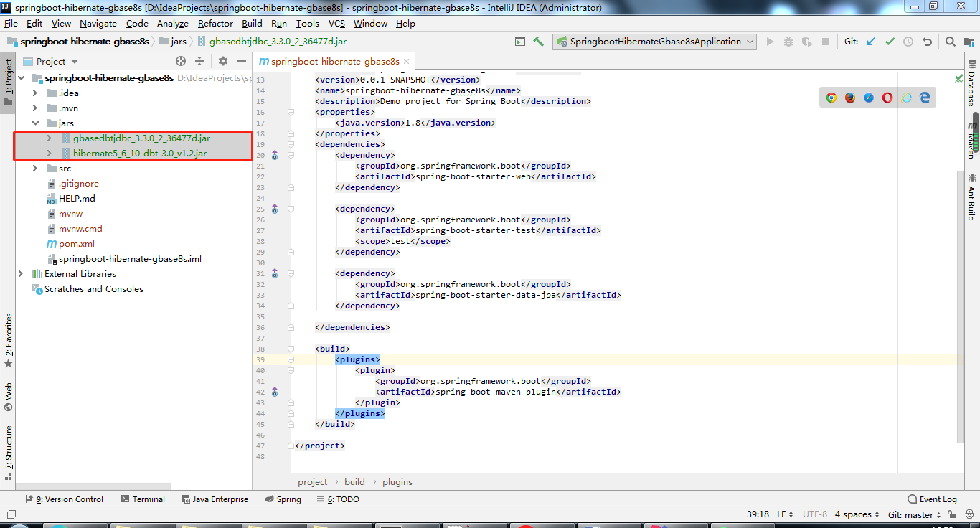Collapse the plugins element at line 39
The width and height of the screenshot is (980, 528).
290,359
